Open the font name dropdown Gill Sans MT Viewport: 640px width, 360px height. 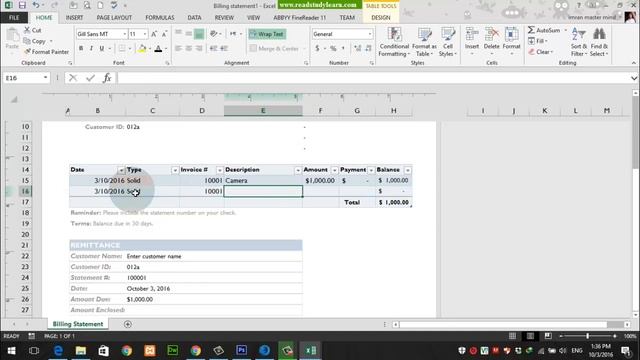click(124, 34)
